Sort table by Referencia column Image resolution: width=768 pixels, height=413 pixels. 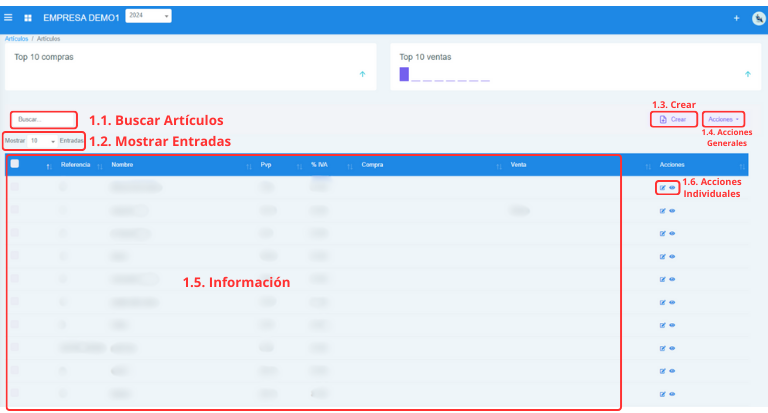pos(75,165)
